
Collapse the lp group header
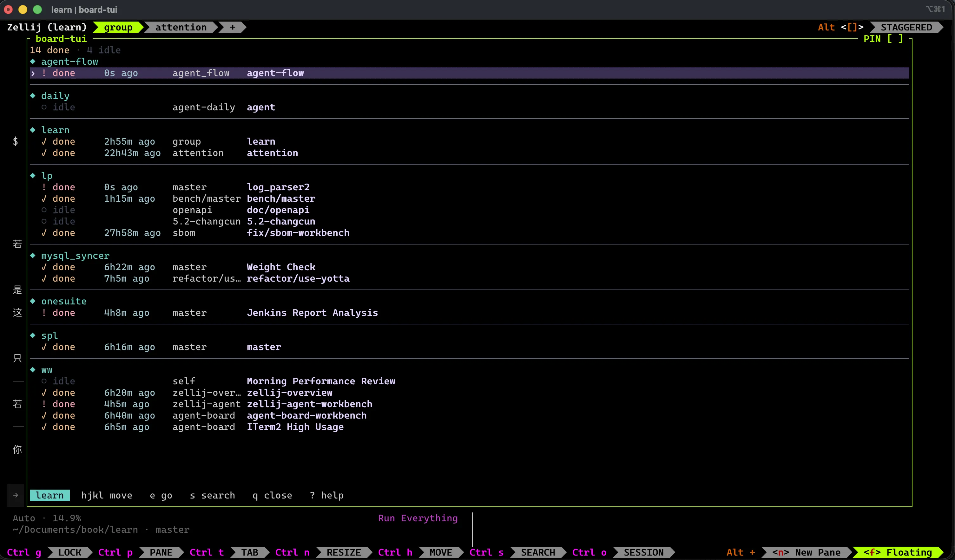point(47,176)
